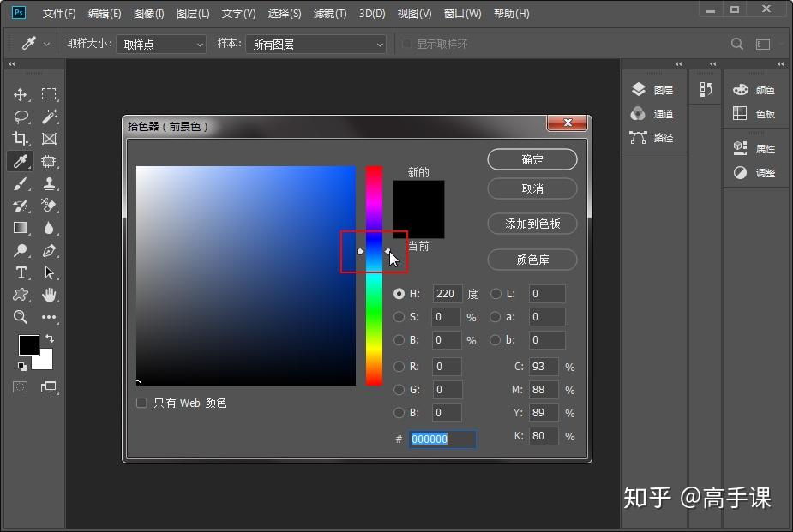The height and width of the screenshot is (532, 793).
Task: Select the Pen tool
Action: pyautogui.click(x=49, y=250)
